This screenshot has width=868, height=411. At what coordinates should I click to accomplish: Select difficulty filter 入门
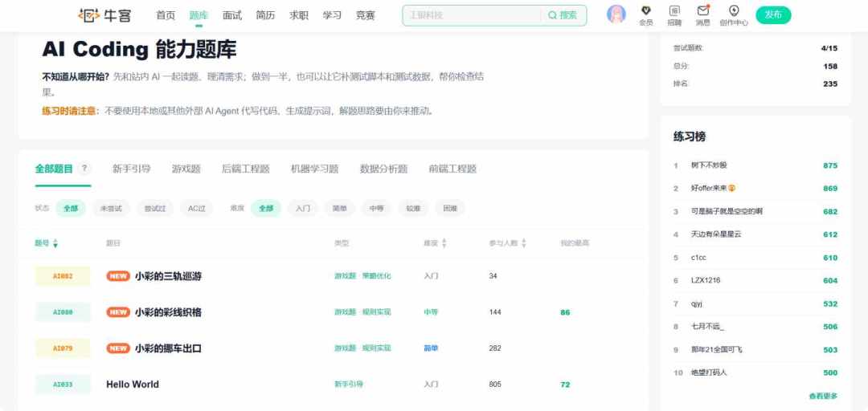click(303, 209)
